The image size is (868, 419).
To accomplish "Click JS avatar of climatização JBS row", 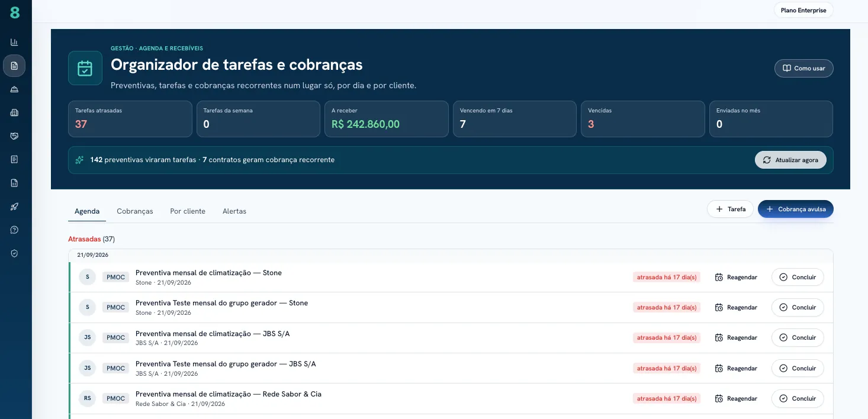I will click(x=87, y=337).
